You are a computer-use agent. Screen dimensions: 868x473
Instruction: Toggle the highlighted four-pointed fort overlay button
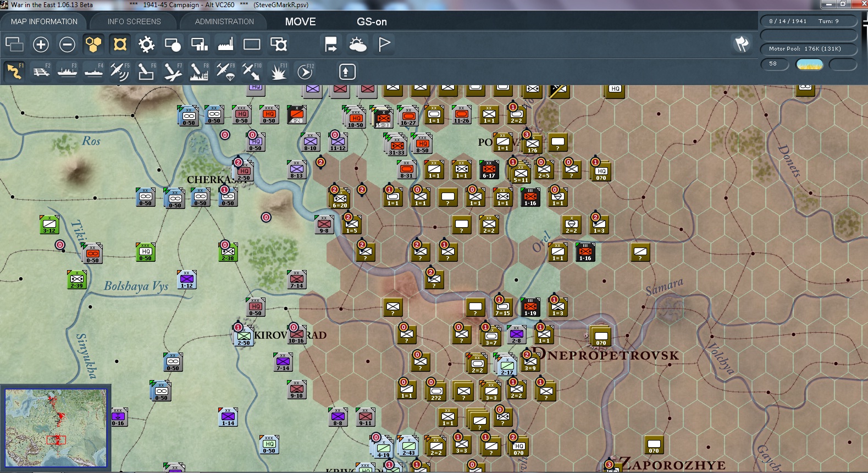[120, 44]
